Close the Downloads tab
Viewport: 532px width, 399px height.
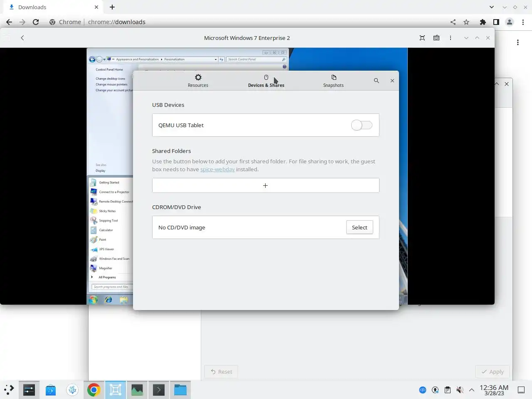pyautogui.click(x=96, y=7)
